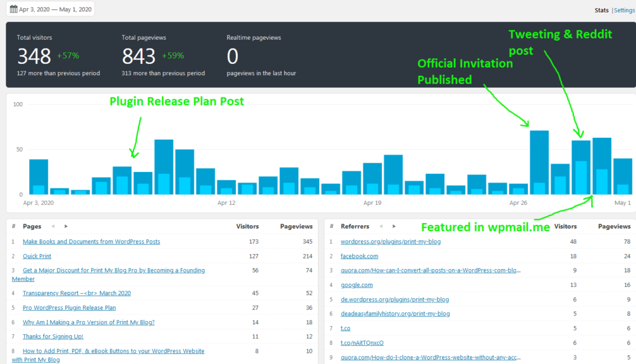The width and height of the screenshot is (636, 364).
Task: Click the 'May 1' chart axis label
Action: click(x=622, y=203)
